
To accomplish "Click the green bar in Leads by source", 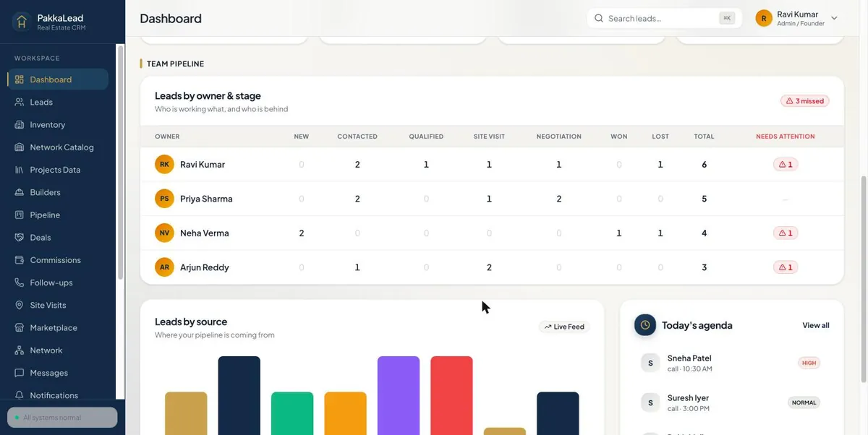I will (x=292, y=413).
